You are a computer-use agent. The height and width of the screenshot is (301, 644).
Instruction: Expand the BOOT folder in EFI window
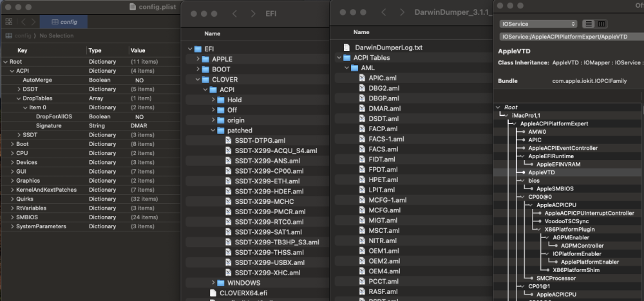[198, 69]
